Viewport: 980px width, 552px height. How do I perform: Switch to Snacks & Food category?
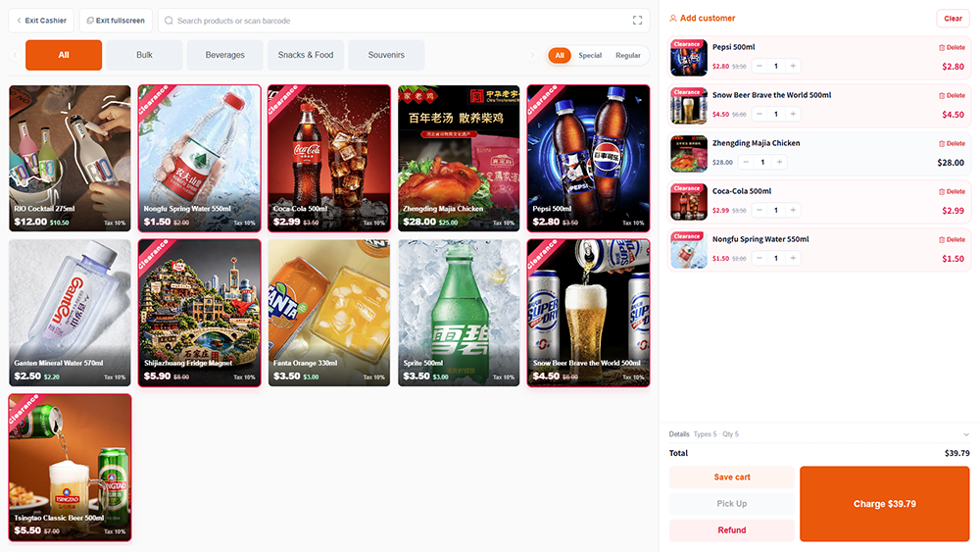pyautogui.click(x=306, y=55)
